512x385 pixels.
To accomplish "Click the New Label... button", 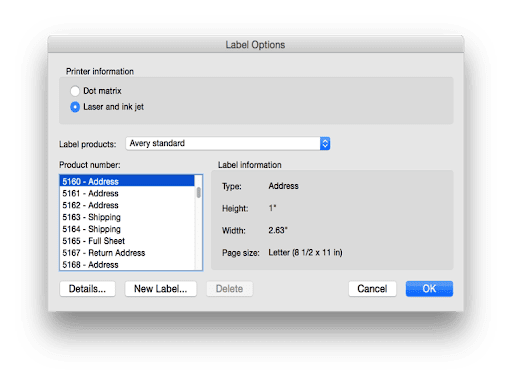I will [161, 289].
